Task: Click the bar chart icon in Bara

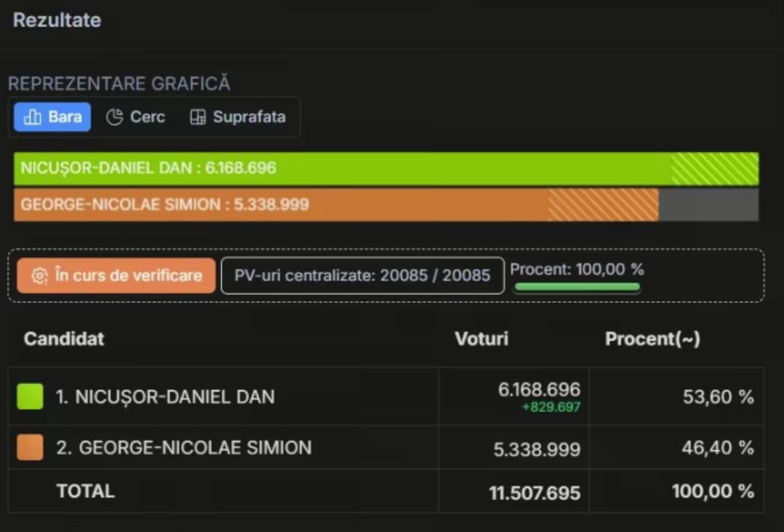Action: (x=32, y=118)
